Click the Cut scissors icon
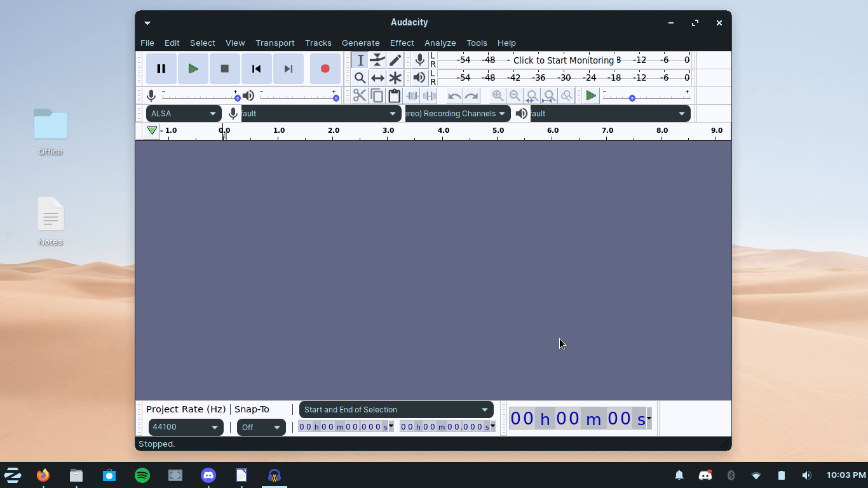The width and height of the screenshot is (868, 488). 360,96
